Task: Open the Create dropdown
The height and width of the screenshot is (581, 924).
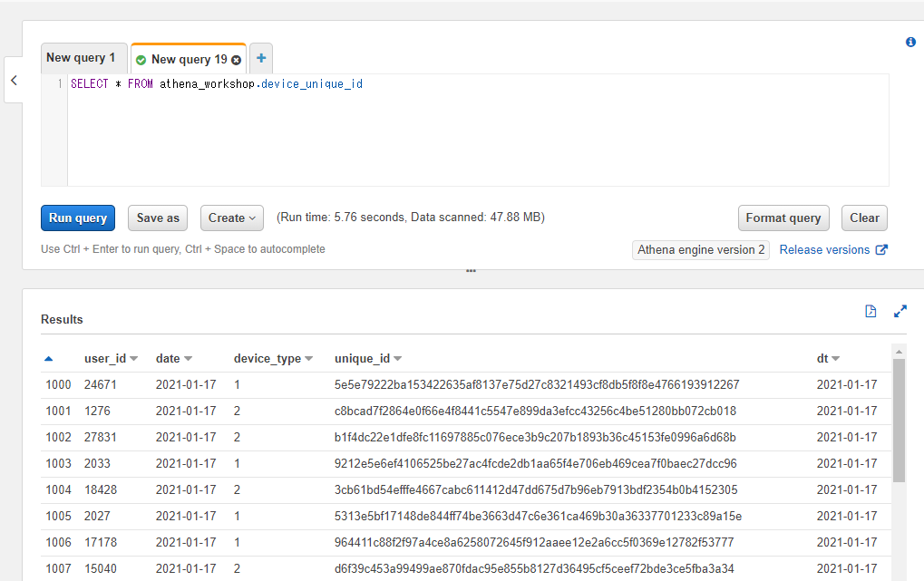Action: pos(231,218)
